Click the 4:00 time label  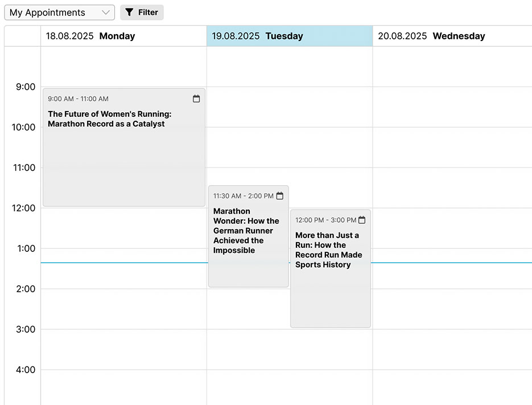point(25,370)
